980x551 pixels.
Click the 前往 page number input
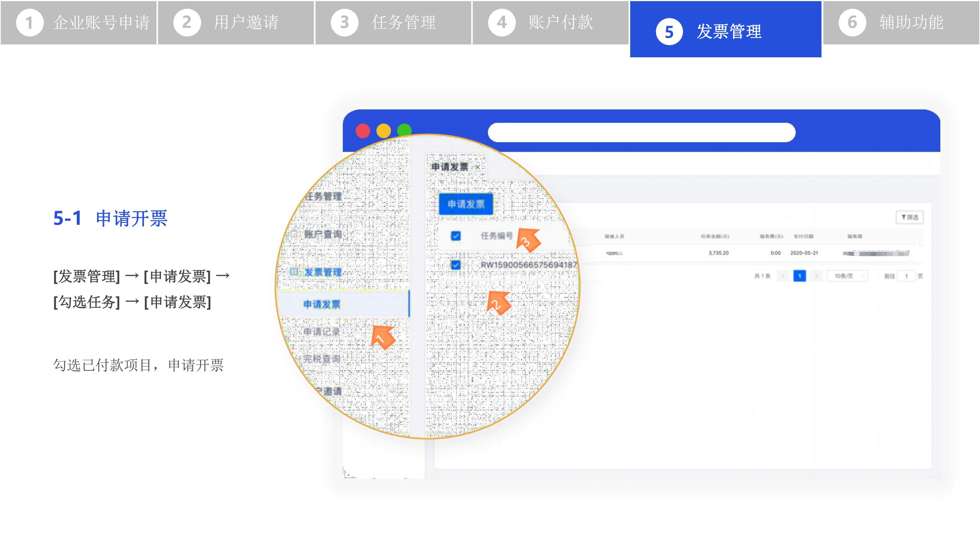pos(906,276)
